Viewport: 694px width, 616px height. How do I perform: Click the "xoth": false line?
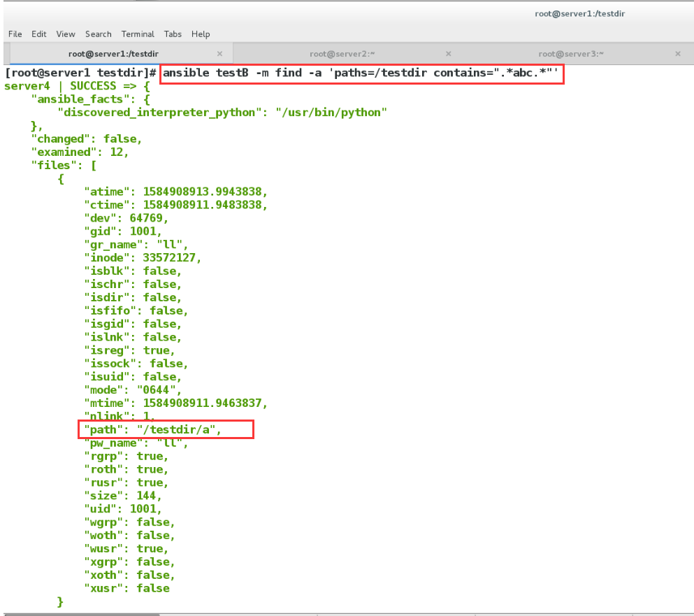point(130,575)
